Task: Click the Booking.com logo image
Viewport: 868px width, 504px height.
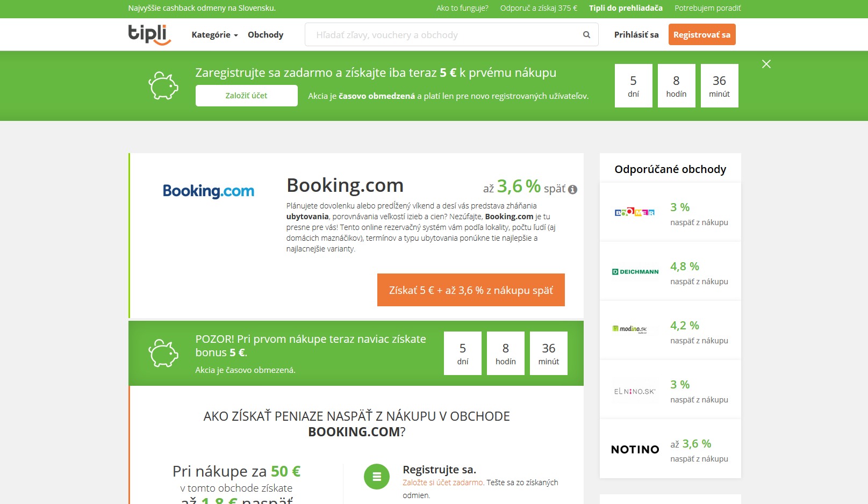Action: (x=209, y=191)
